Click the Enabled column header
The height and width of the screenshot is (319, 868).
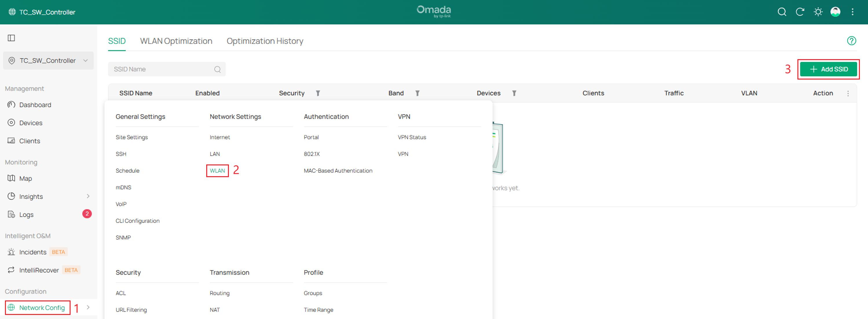(x=207, y=93)
